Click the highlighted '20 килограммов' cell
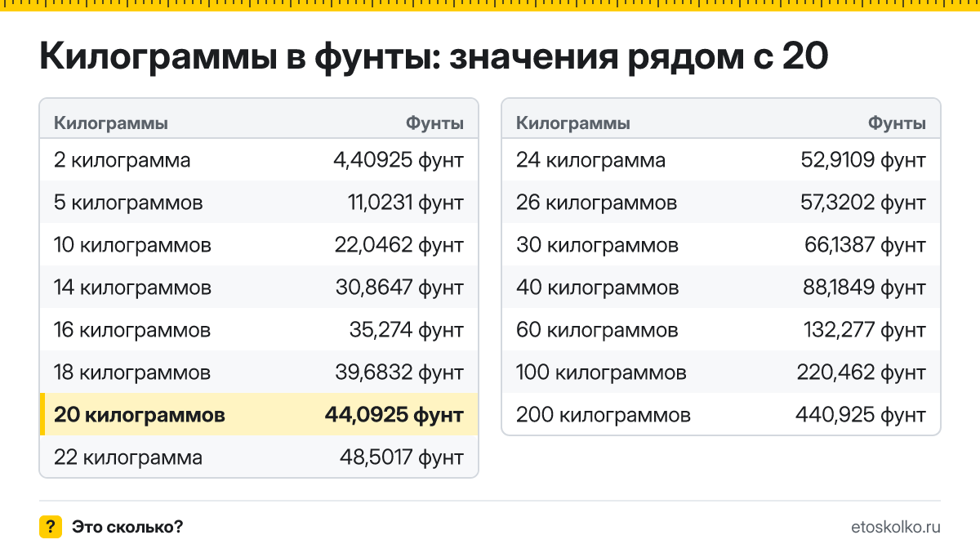The image size is (980, 553). 140,415
